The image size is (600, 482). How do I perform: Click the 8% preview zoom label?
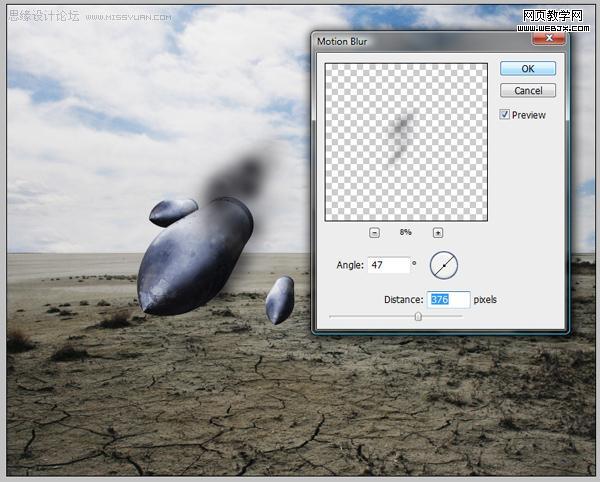[x=406, y=232]
